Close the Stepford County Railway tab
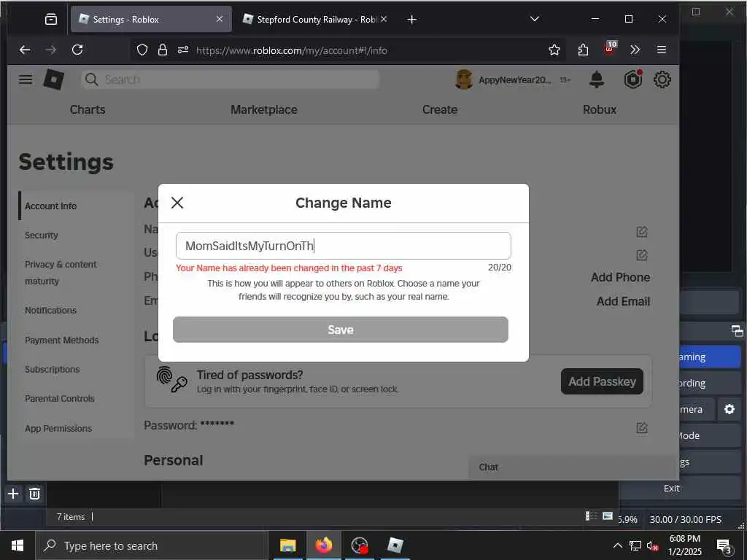The height and width of the screenshot is (560, 747). click(x=384, y=19)
